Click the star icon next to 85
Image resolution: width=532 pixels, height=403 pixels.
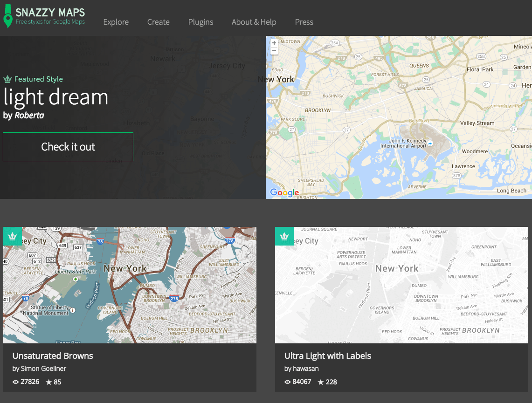[48, 382]
